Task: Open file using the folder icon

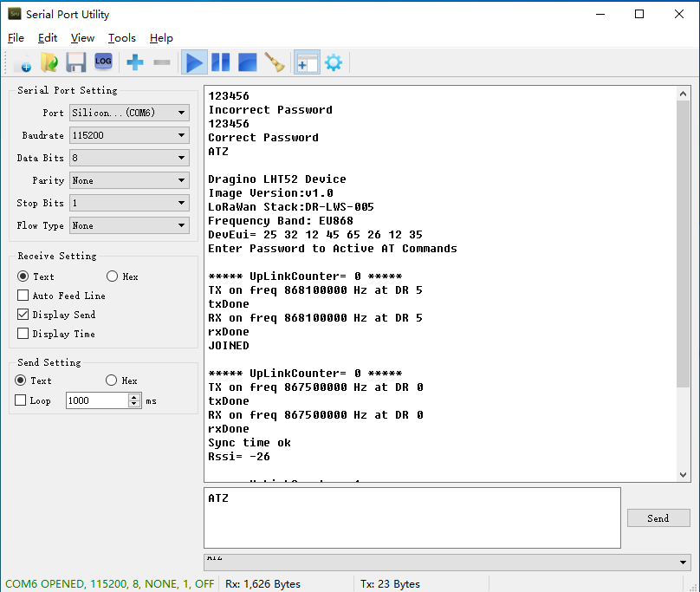Action: 49,62
